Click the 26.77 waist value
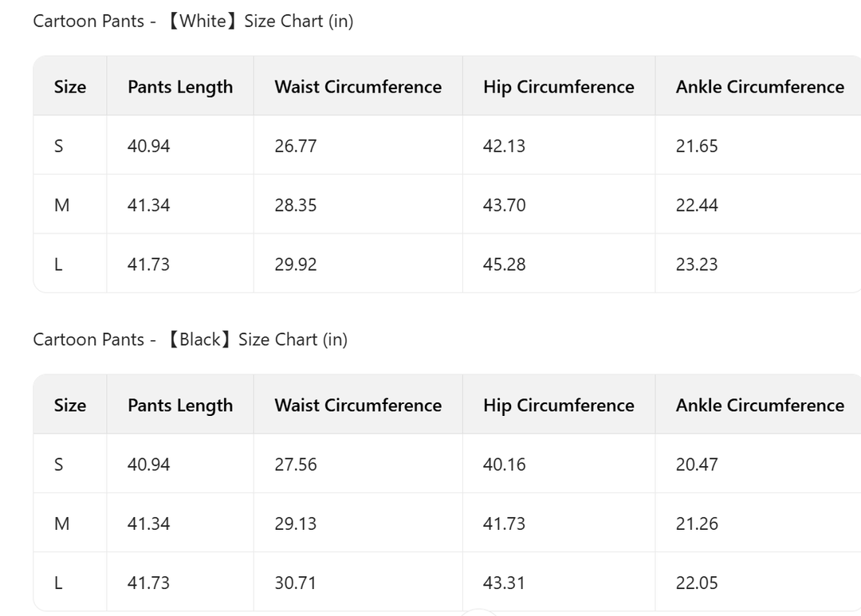Screen dimensions: 861x616 pyautogui.click(x=295, y=146)
